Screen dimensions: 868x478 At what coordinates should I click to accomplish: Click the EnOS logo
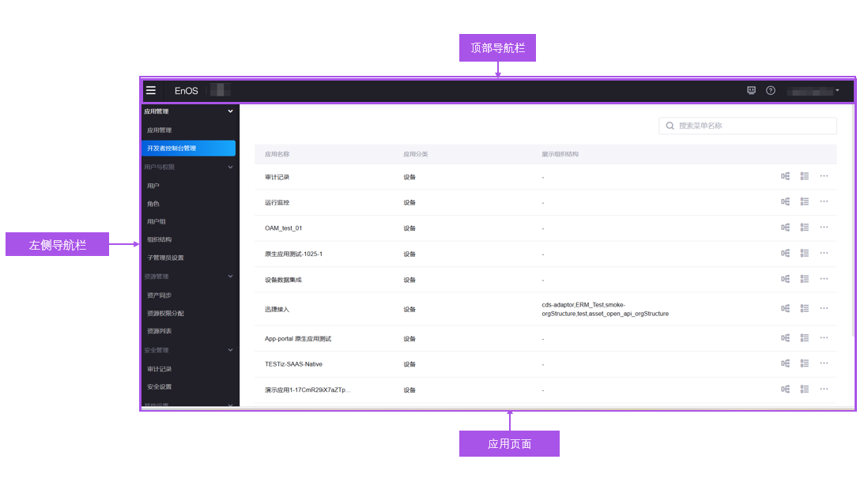(x=185, y=91)
